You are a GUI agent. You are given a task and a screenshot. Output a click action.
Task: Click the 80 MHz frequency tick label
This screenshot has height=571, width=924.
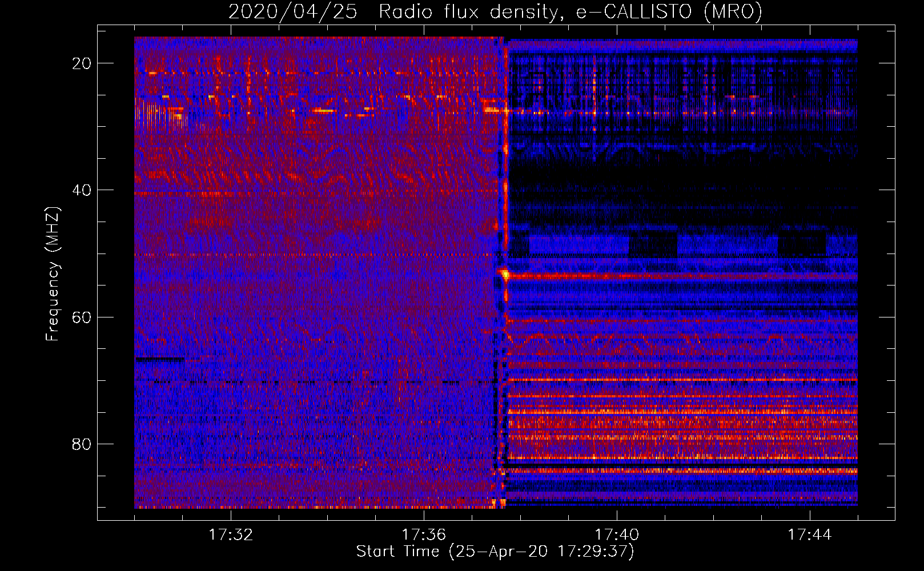pos(82,444)
